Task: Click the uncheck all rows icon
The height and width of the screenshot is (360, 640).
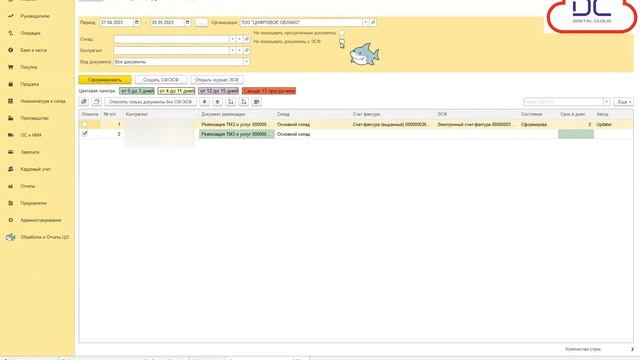Action: coord(96,102)
